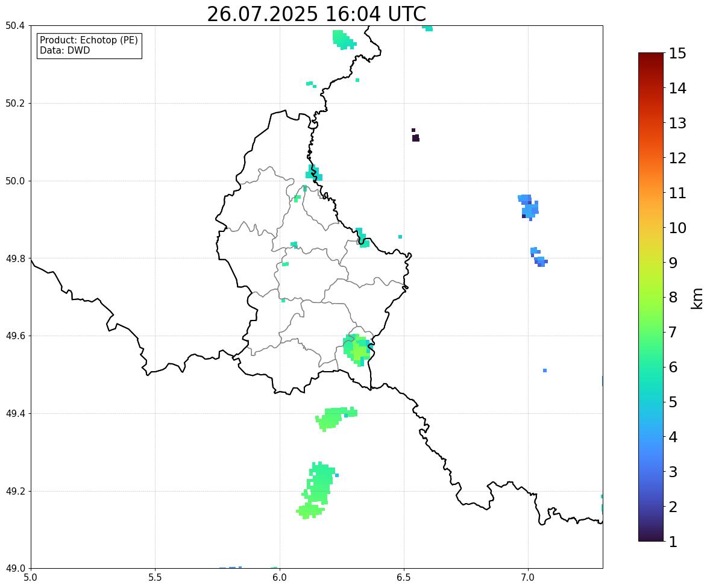Click the y-axis label 49.6
This screenshot has height=588, width=710.
(15, 336)
